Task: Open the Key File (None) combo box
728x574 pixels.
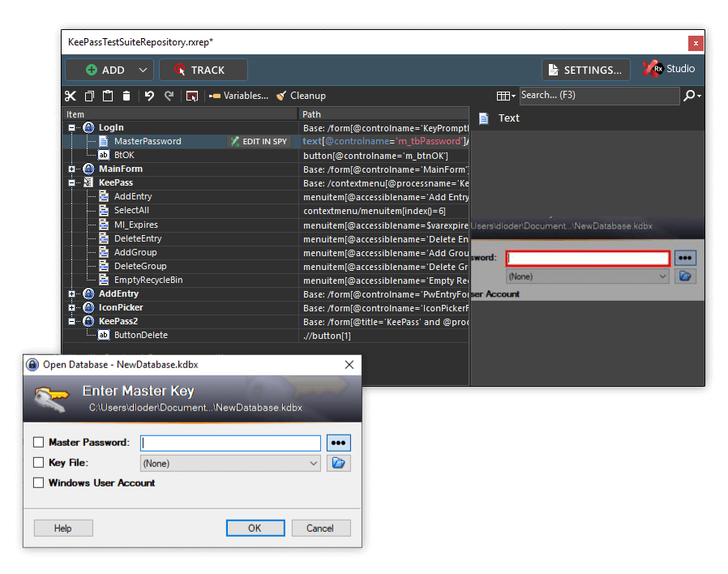Action: click(230, 464)
